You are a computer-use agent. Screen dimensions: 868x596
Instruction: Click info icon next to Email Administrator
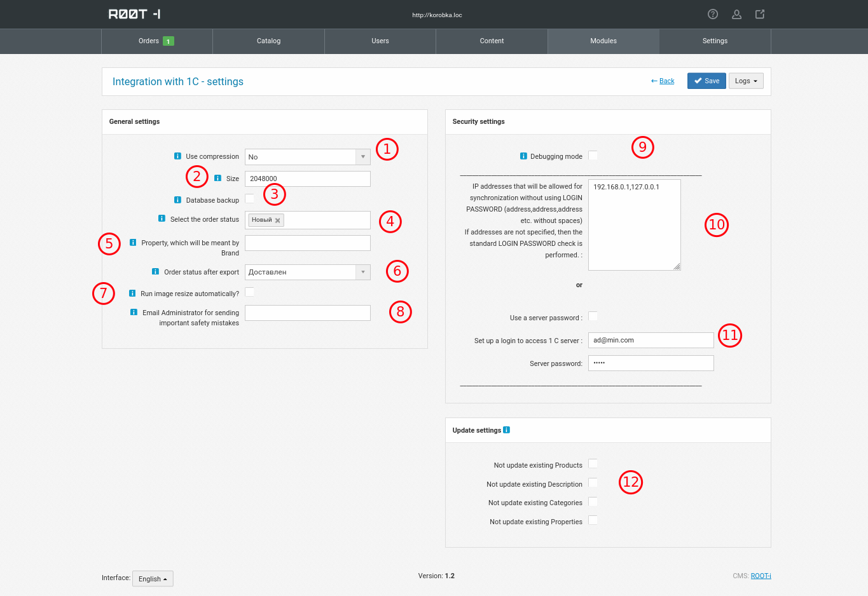134,312
